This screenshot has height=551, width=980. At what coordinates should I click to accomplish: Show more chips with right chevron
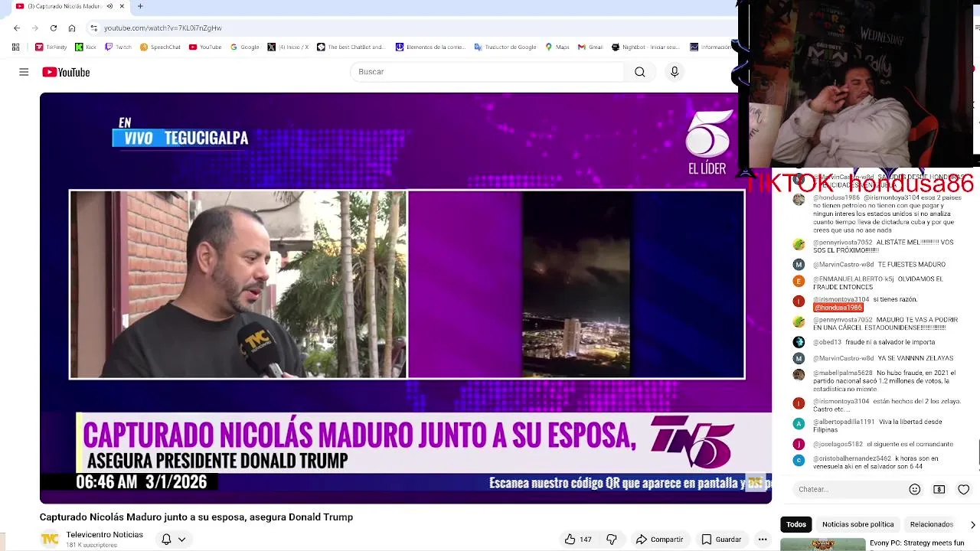972,524
